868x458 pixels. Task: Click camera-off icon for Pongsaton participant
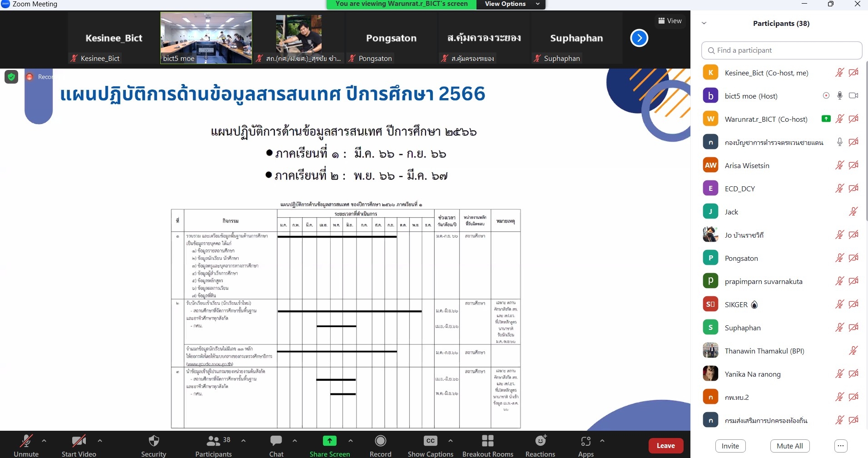(x=853, y=258)
